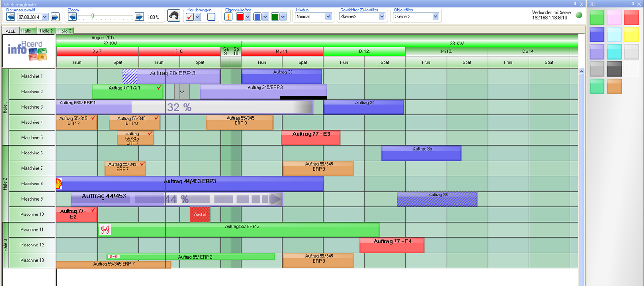Select the ALLE tab

click(x=10, y=31)
